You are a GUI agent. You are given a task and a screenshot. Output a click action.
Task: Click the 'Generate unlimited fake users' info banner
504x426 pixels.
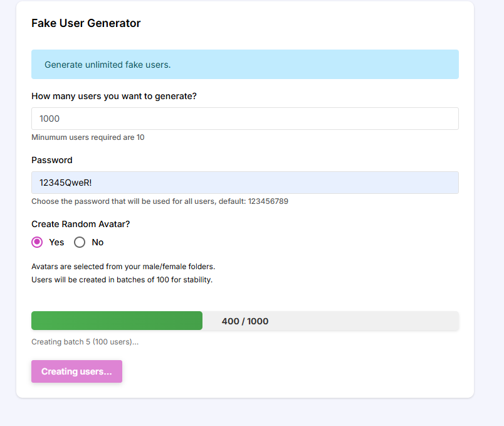[244, 65]
